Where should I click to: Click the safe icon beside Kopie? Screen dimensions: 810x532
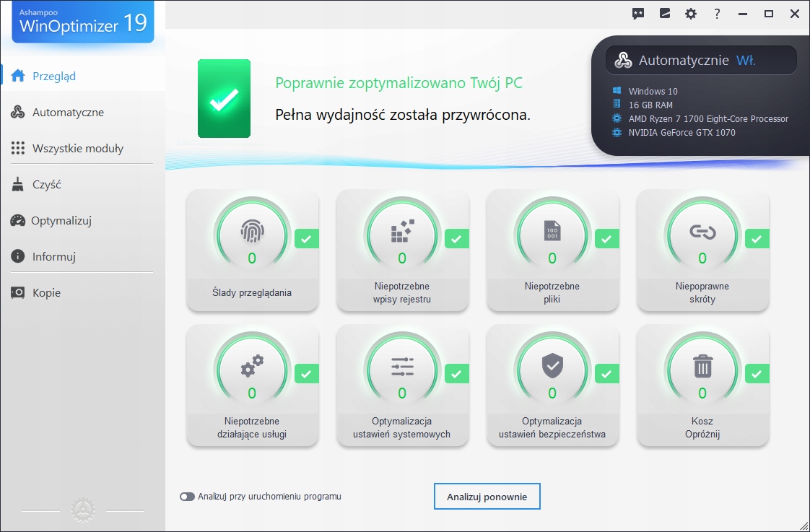(17, 292)
